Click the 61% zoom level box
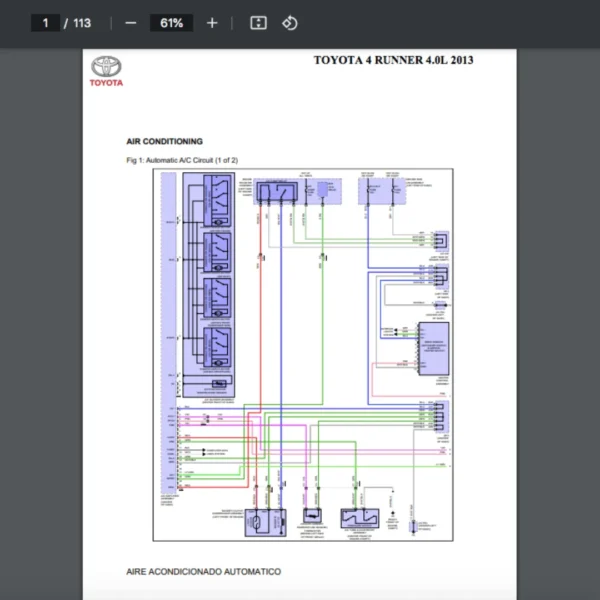The width and height of the screenshot is (600, 600). tap(171, 23)
